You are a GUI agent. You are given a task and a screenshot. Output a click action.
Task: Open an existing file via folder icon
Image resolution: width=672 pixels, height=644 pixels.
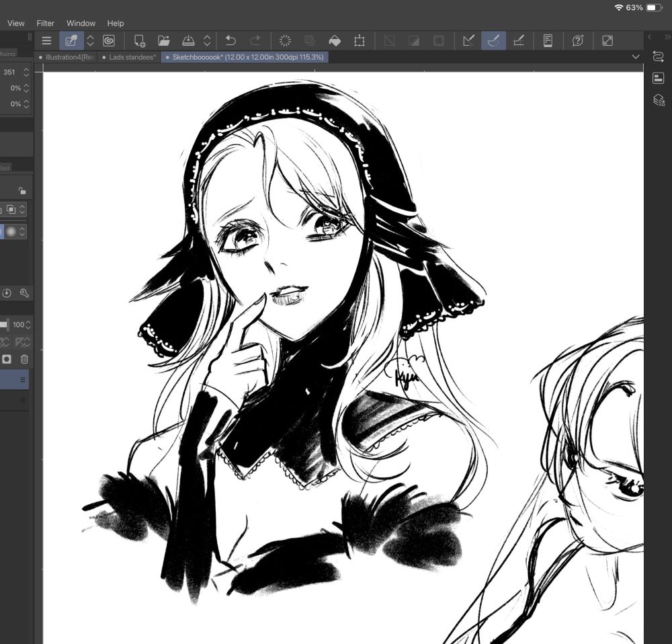pos(164,41)
